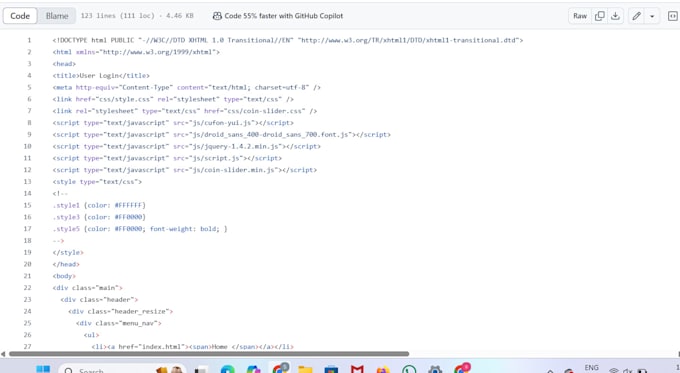Switch to Blame view tab
This screenshot has height=373, width=680.
pyautogui.click(x=57, y=16)
